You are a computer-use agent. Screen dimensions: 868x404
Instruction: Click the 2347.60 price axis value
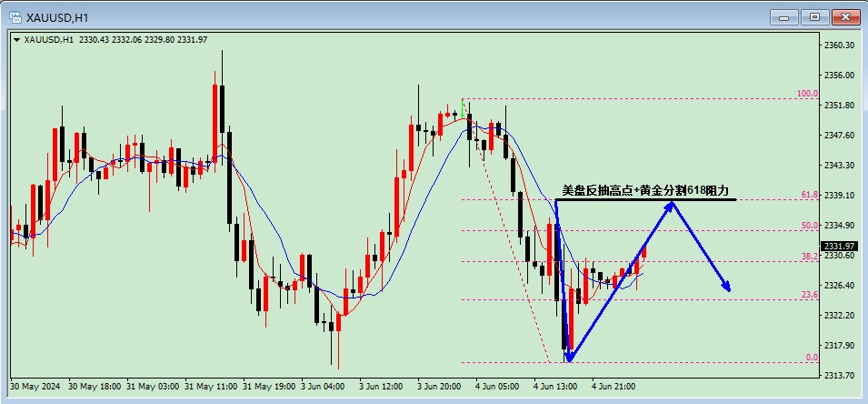[839, 136]
